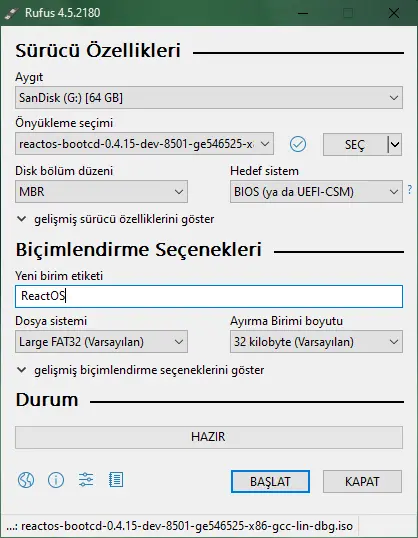
Task: Click the HAZIR status progress bar
Action: [x=209, y=437]
